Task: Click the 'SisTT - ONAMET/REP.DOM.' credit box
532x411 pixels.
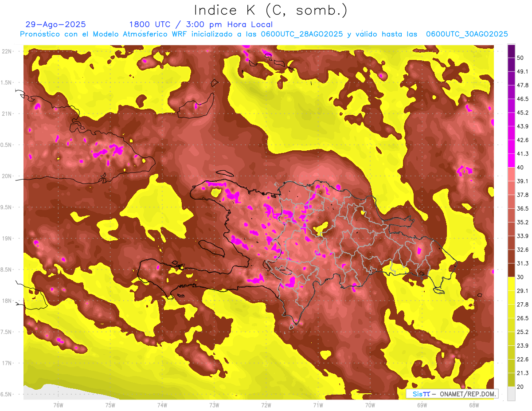Action: [x=452, y=394]
